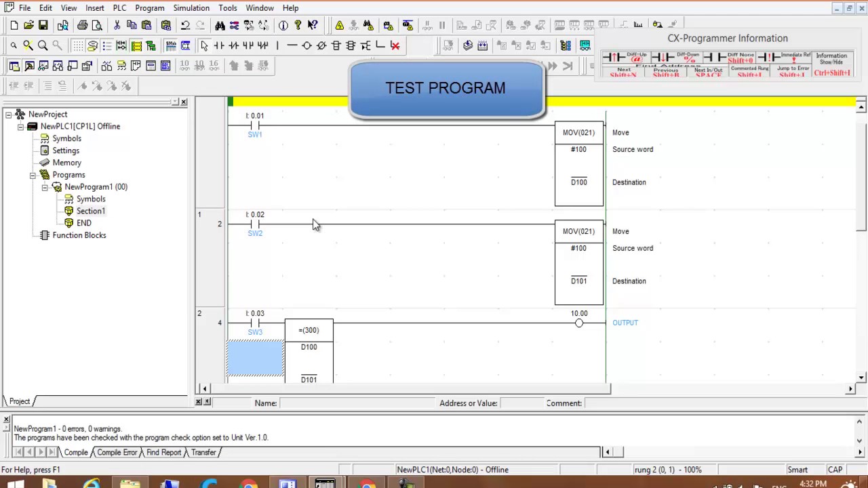Open the About information icon
The image size is (868, 488).
283,26
